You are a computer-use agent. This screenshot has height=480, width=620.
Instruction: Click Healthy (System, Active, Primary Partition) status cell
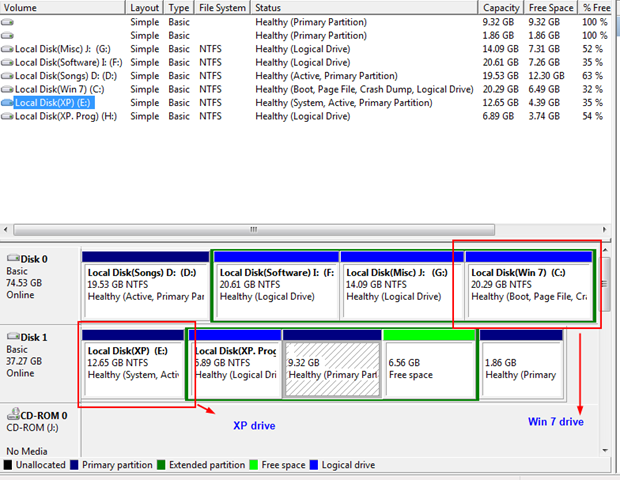point(344,103)
